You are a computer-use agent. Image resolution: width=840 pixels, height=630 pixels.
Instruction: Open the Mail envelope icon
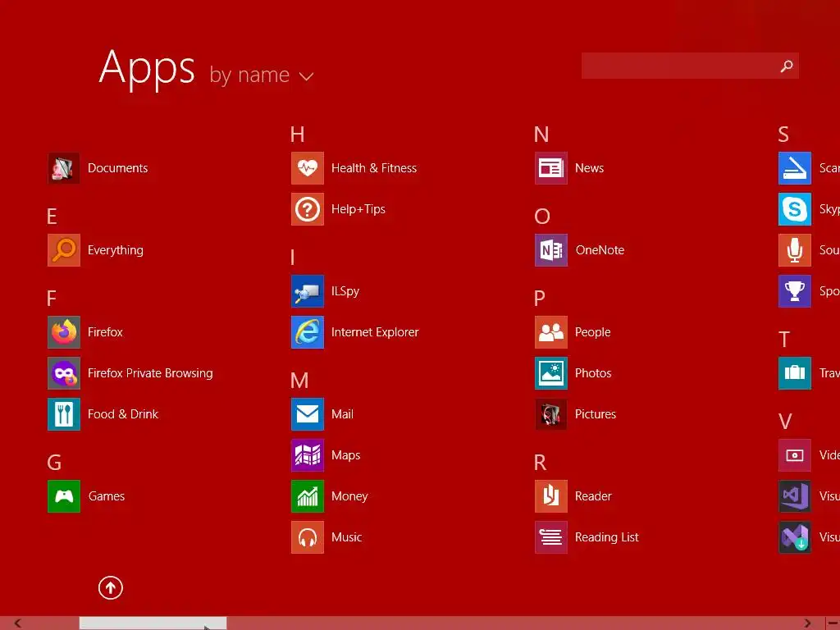308,414
